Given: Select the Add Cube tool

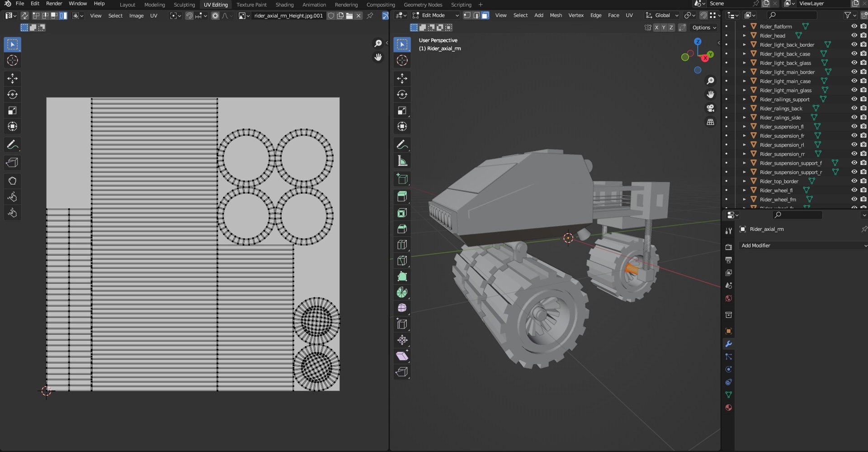Looking at the screenshot, I should point(402,179).
